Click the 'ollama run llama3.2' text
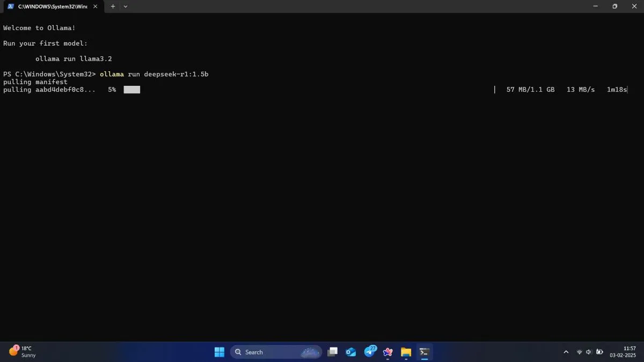The height and width of the screenshot is (362, 644). click(x=74, y=59)
